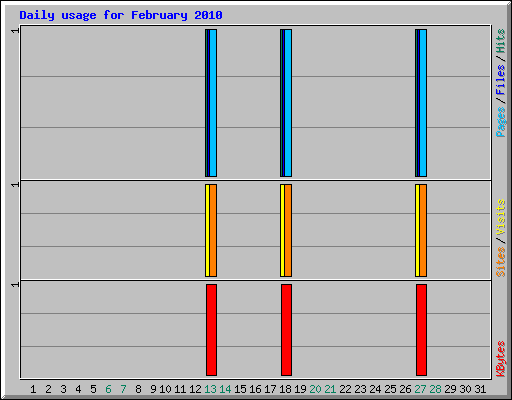The image size is (512, 400).
Task: Select the cyan Pages bar for day 27
Action: tap(423, 103)
